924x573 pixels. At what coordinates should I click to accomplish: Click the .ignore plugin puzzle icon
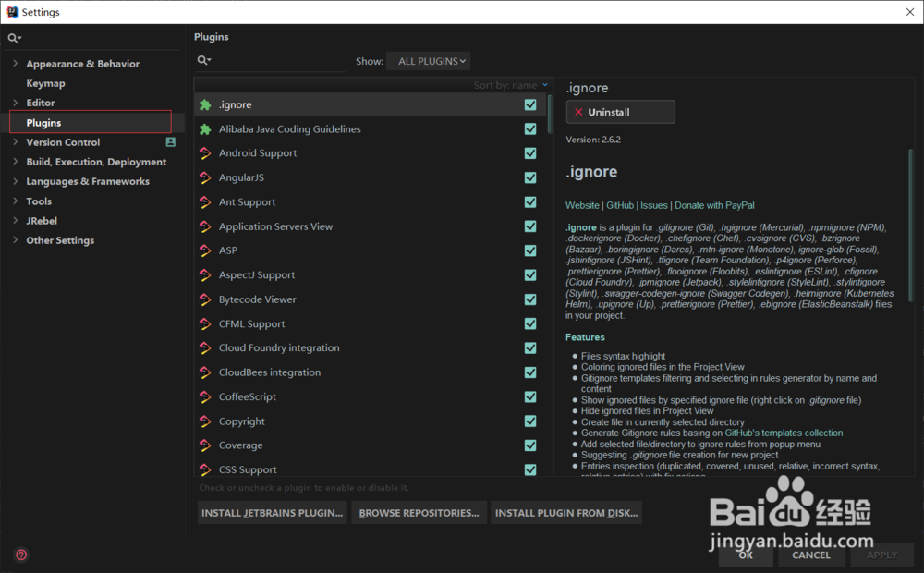click(x=205, y=105)
